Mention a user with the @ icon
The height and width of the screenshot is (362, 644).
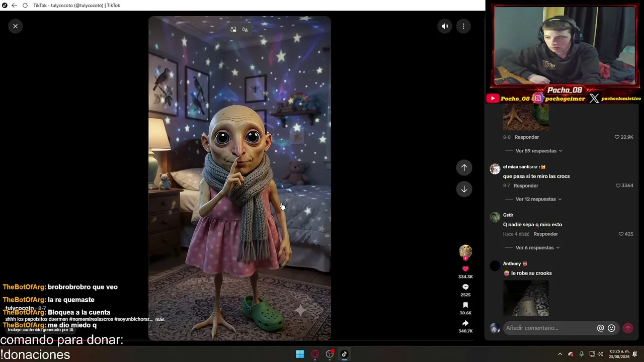[600, 328]
